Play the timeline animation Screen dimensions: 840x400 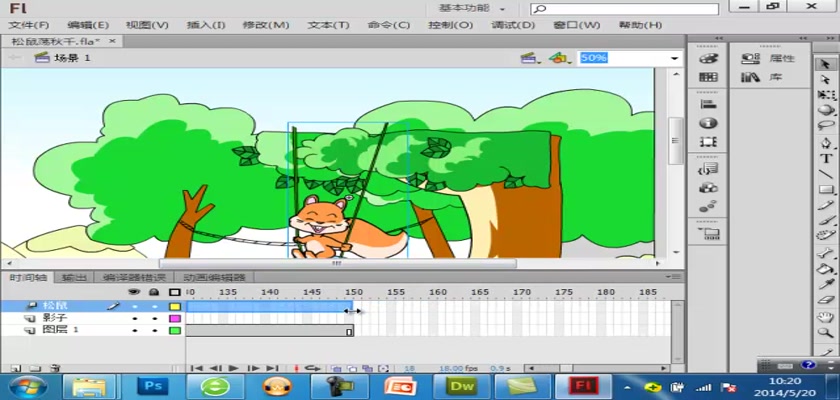pos(234,368)
